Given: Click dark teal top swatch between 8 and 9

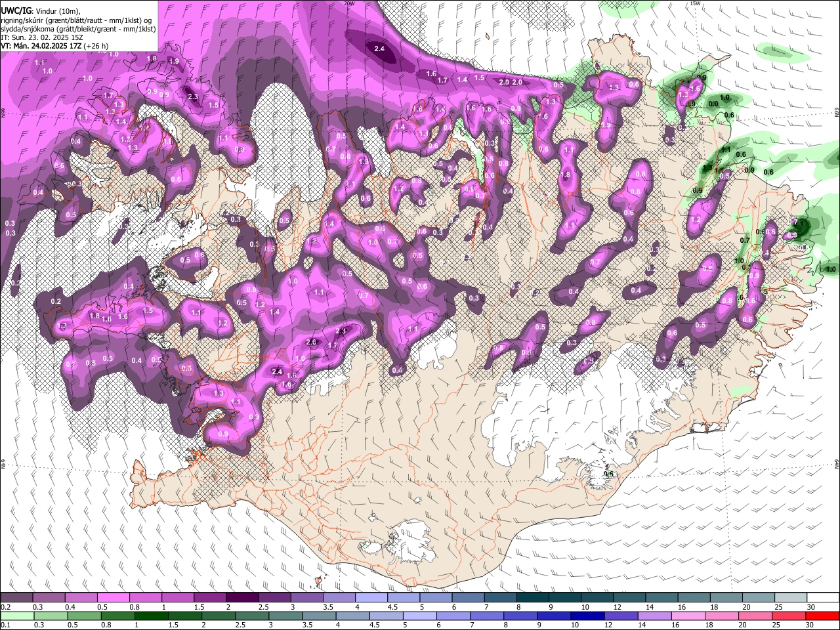Looking at the screenshot, I should point(532,598).
